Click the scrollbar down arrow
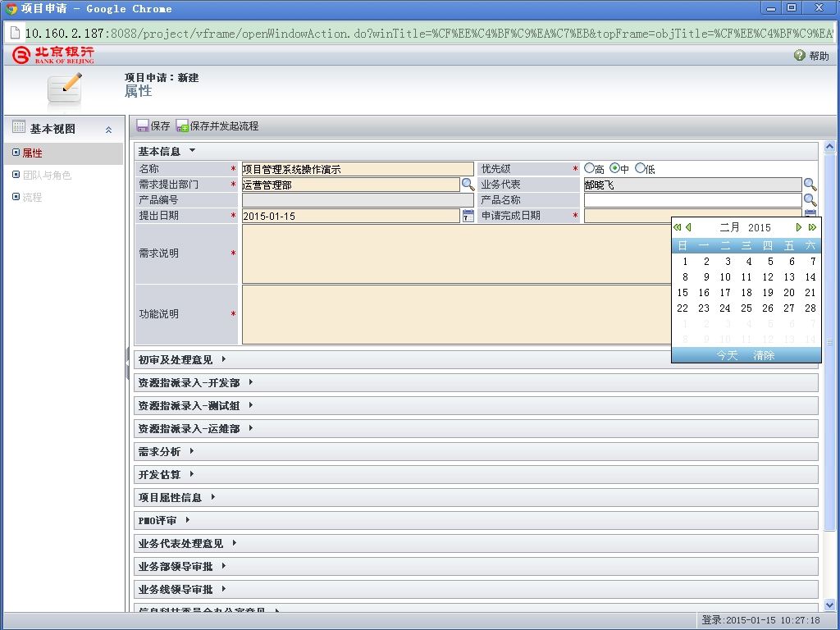840x630 pixels. coord(829,605)
